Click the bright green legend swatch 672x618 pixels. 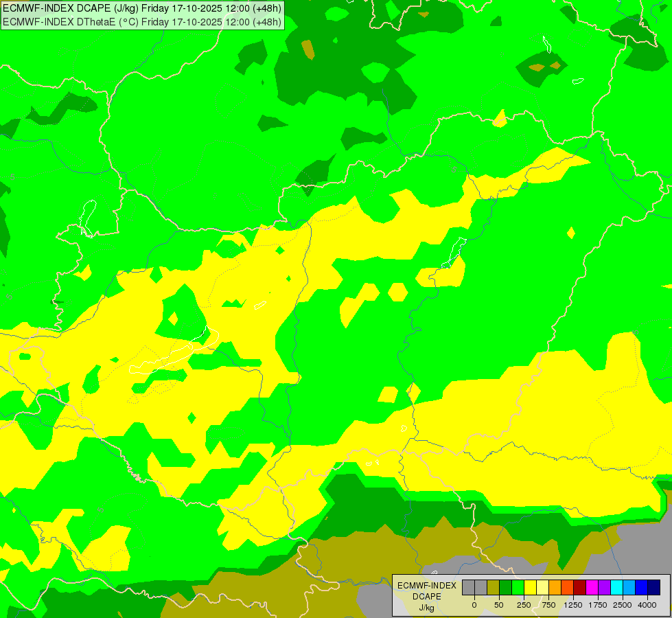(518, 587)
